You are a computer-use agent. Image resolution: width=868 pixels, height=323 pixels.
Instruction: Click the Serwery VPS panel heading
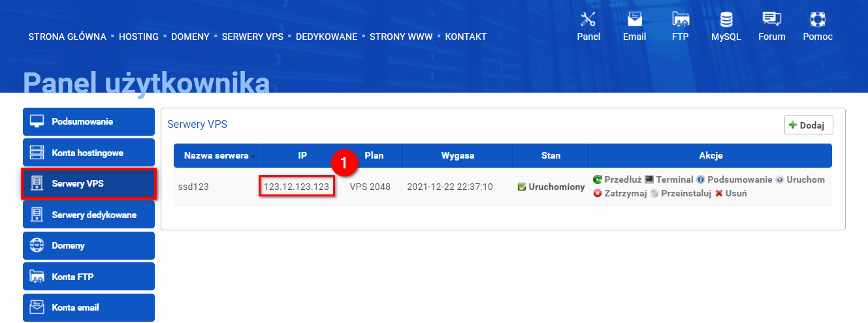pyautogui.click(x=197, y=124)
